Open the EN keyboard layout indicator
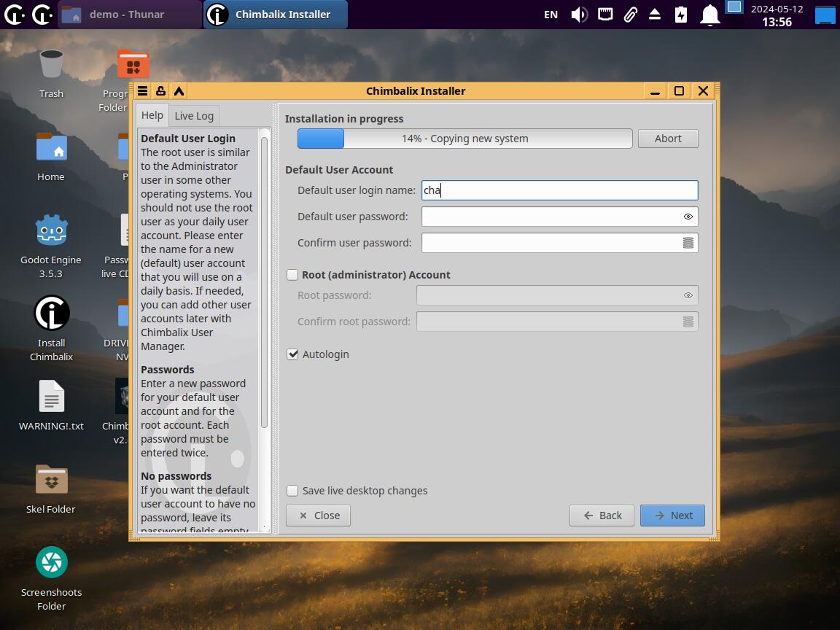This screenshot has width=840, height=630. [x=551, y=15]
